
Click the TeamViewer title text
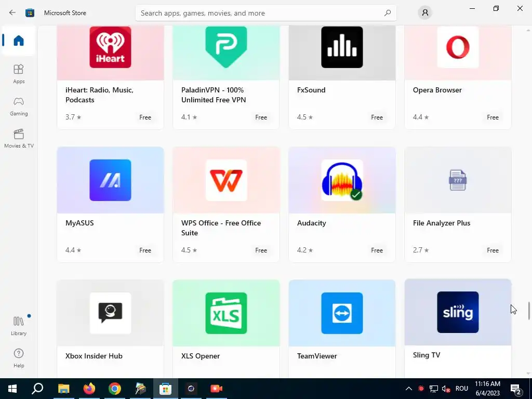pyautogui.click(x=317, y=356)
